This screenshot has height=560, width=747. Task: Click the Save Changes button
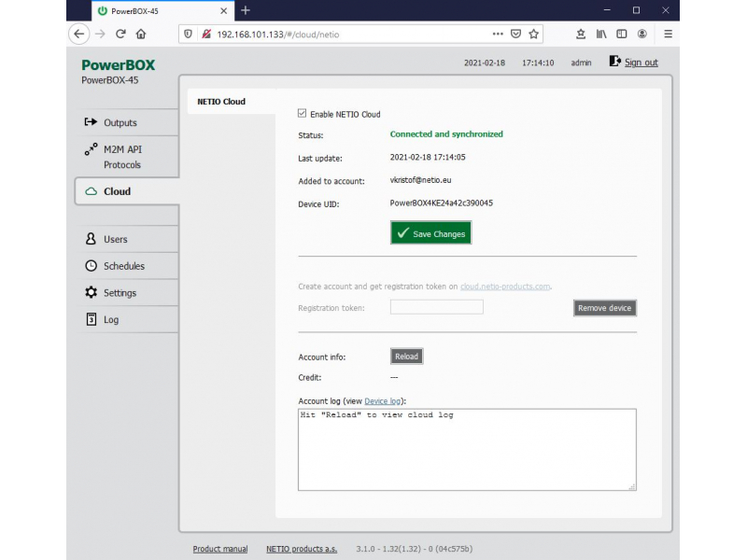click(430, 232)
